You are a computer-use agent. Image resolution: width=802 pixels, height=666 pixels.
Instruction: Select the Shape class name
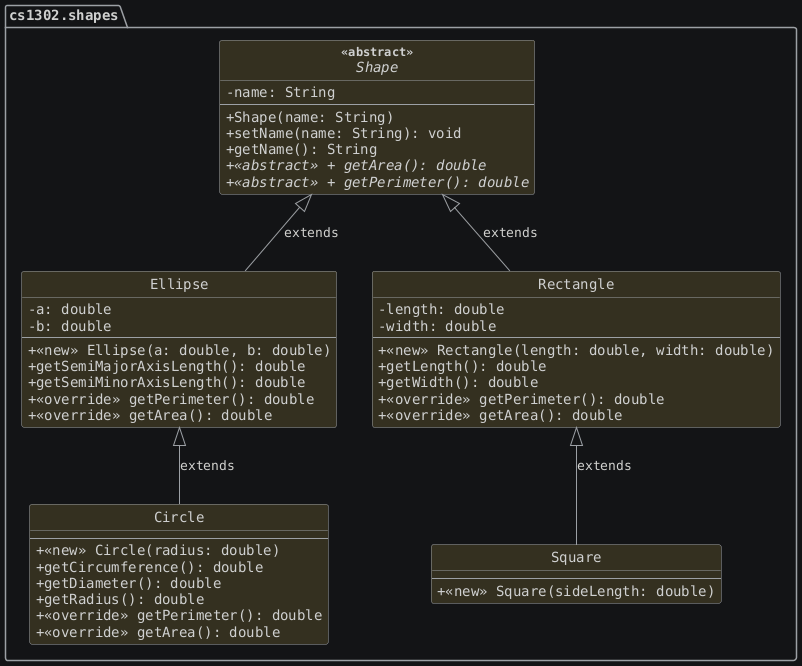click(377, 68)
